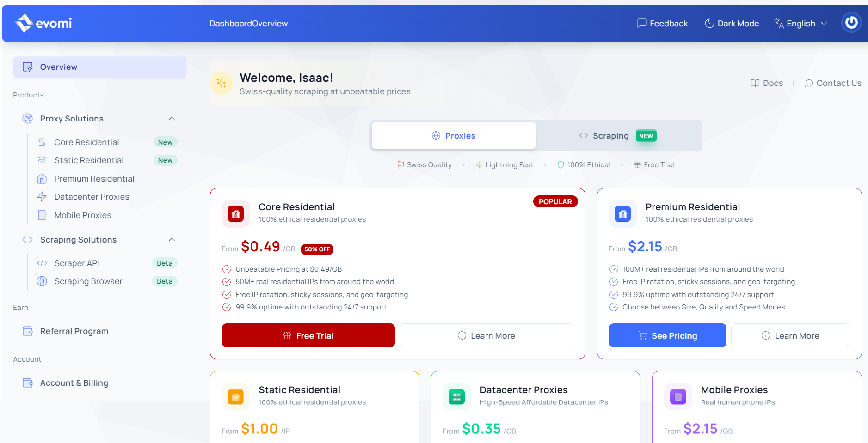
Task: Open the Docs link
Action: coord(767,83)
